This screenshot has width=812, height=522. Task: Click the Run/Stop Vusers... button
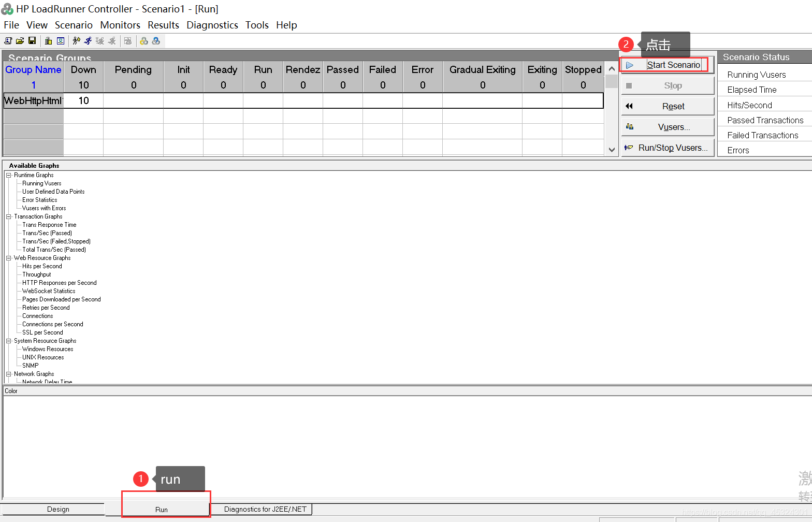(668, 148)
